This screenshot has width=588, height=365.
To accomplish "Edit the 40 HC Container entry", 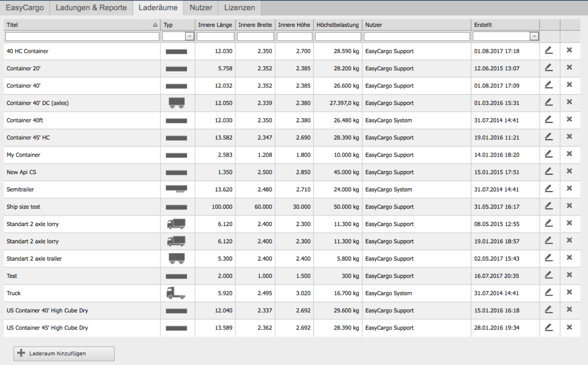I will [x=548, y=50].
